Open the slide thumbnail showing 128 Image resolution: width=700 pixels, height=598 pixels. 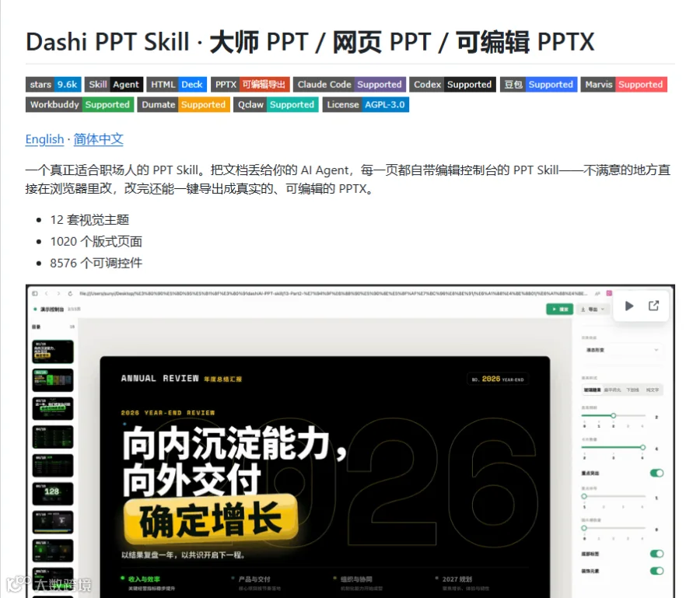click(x=53, y=494)
